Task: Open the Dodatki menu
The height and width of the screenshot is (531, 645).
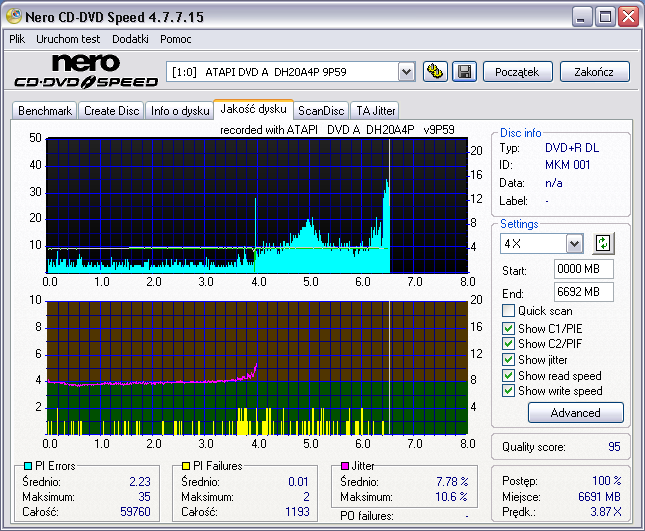Action: click(130, 39)
